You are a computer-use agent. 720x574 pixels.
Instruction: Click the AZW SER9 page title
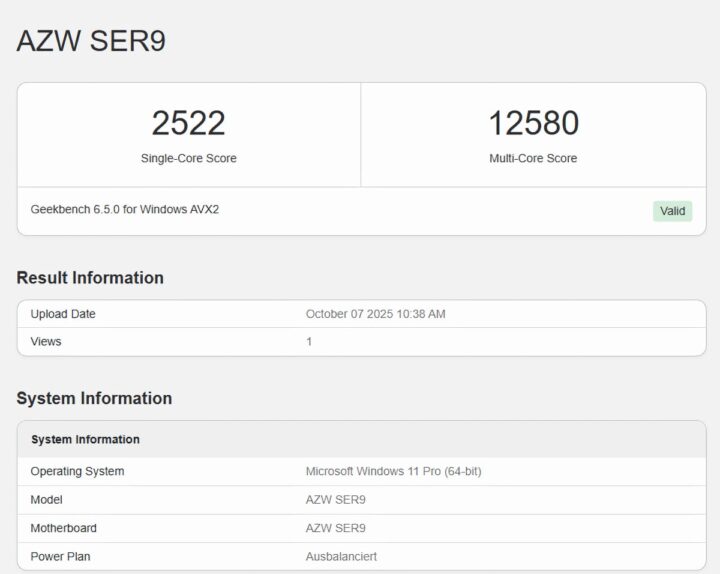tap(91, 41)
